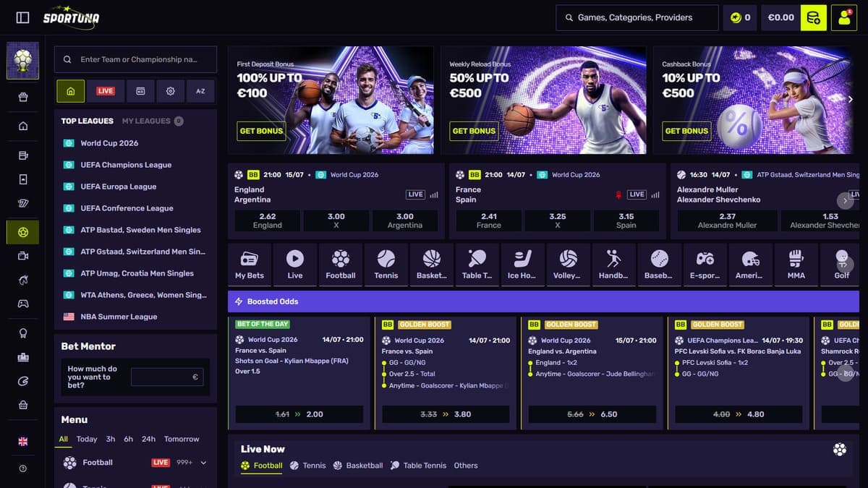This screenshot has width=868, height=488.
Task: Select the Baseball category icon
Action: pyautogui.click(x=659, y=265)
